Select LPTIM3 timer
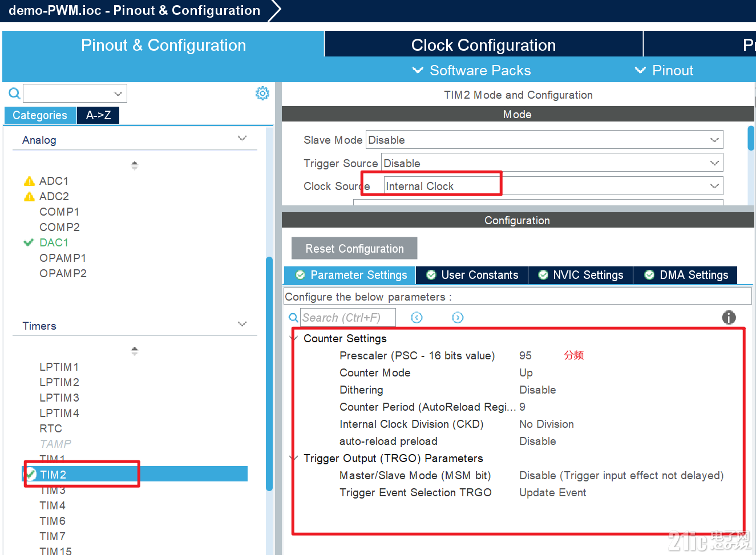This screenshot has width=756, height=555. (x=59, y=398)
